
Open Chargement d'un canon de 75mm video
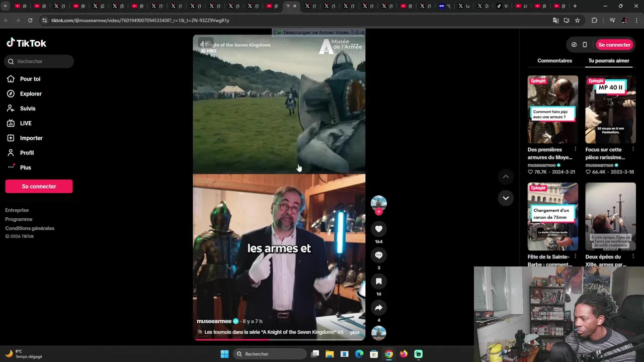click(553, 217)
